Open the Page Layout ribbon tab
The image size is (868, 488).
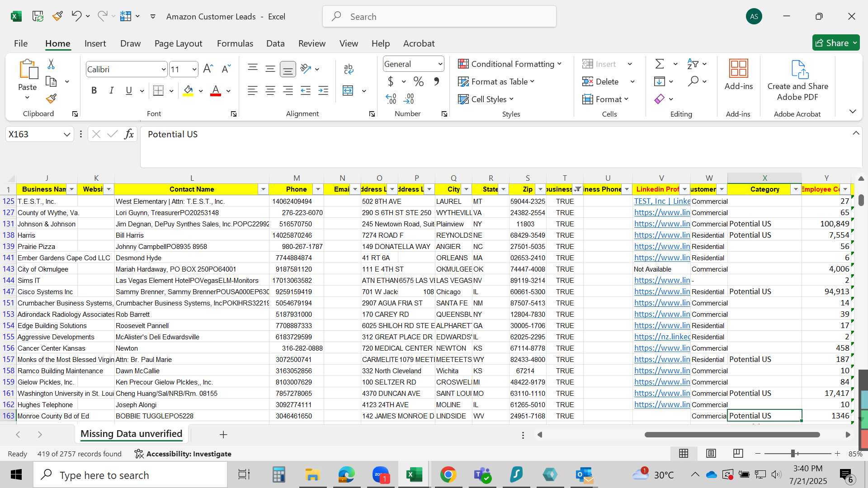click(178, 43)
